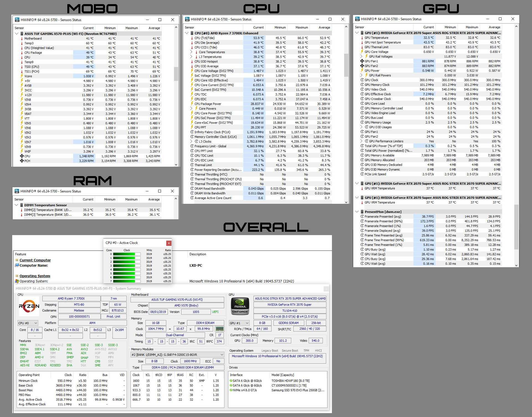Click the scrollbar thumb in the MOBO sensors window
This screenshot has height=417, width=532.
pyautogui.click(x=176, y=74)
